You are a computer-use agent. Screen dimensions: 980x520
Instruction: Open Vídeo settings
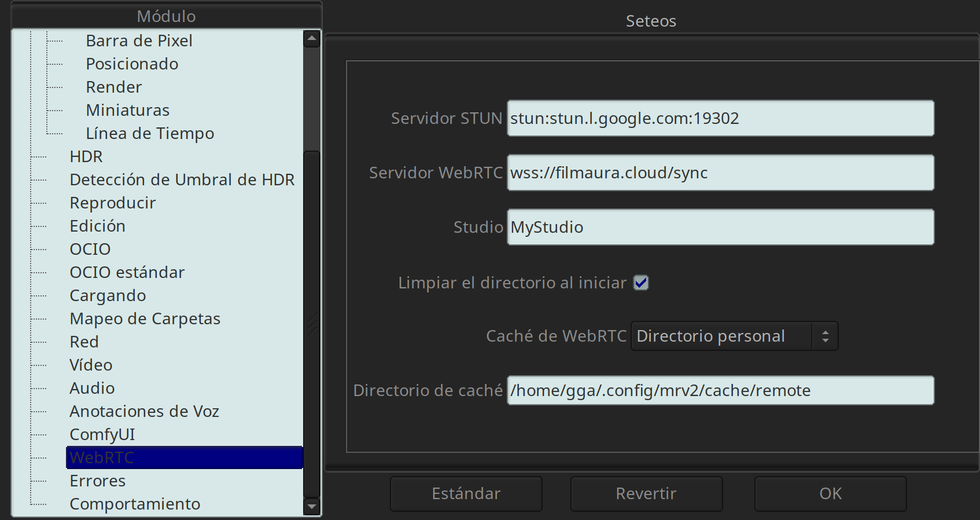tap(91, 365)
